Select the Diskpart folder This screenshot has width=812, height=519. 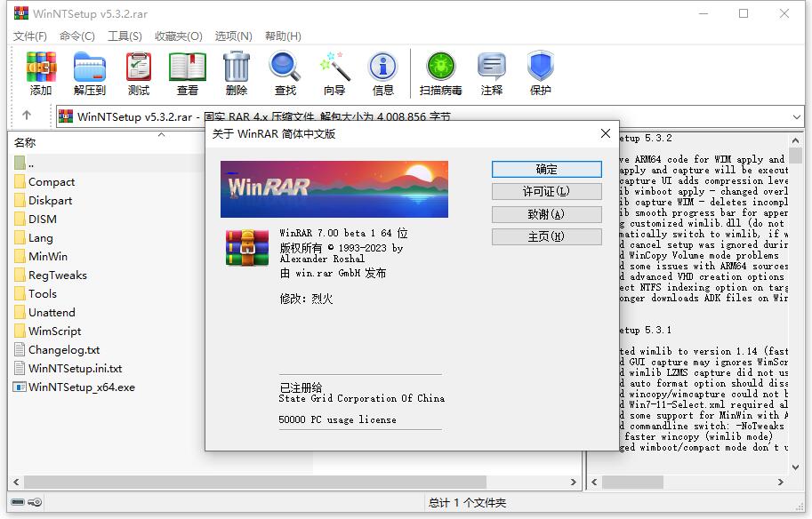[x=50, y=201]
